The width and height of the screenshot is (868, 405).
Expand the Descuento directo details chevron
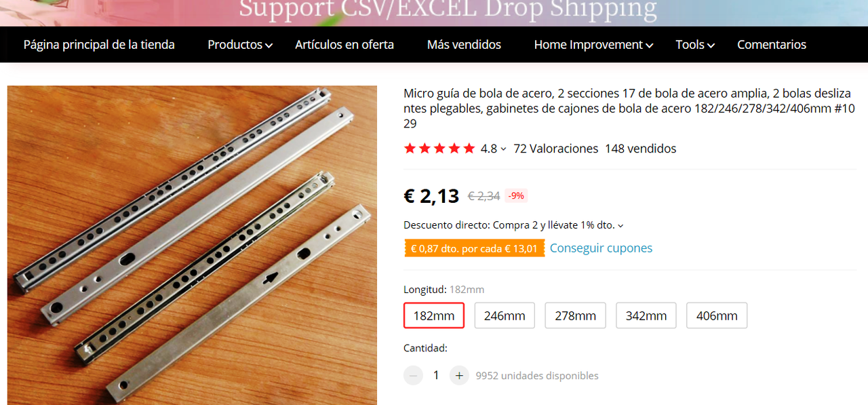pyautogui.click(x=620, y=226)
